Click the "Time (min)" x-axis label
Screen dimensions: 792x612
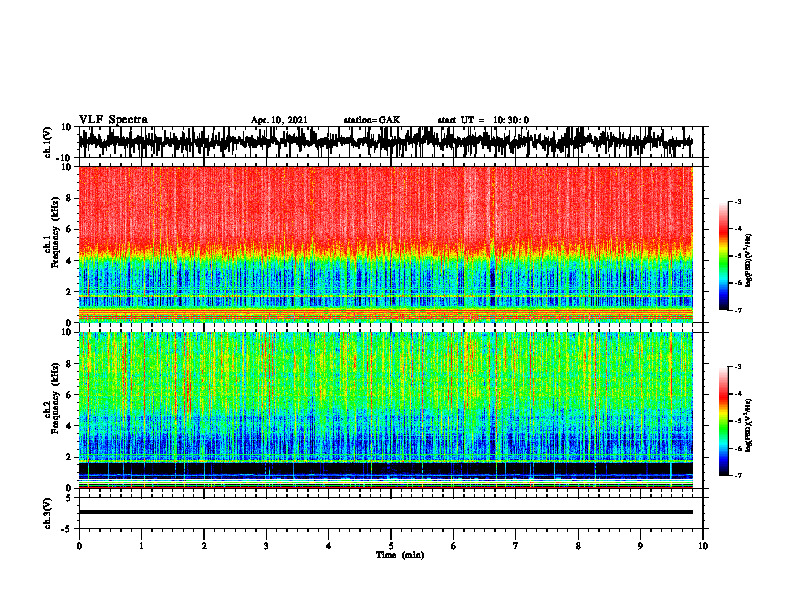coord(400,555)
